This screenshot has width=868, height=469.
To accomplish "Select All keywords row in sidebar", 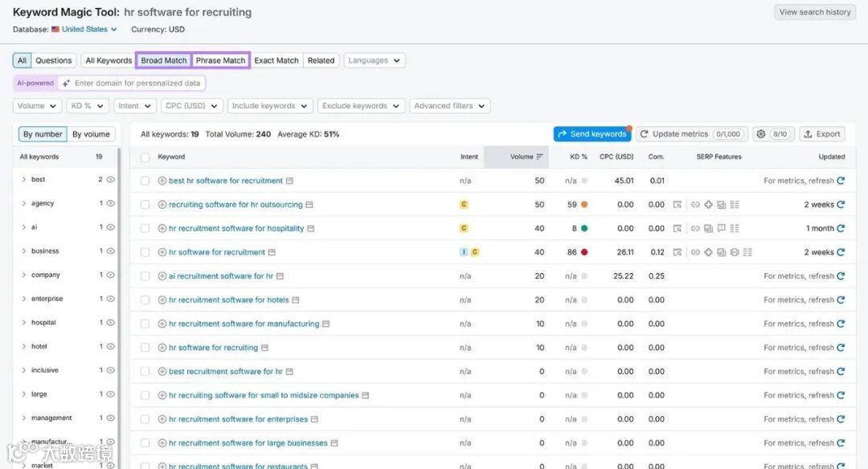I will tap(65, 157).
